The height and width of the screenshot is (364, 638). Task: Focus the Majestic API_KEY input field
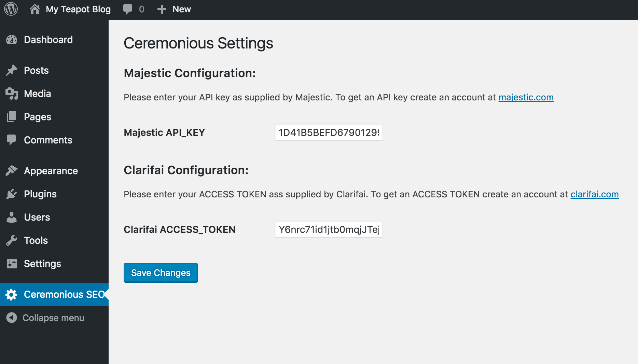coord(329,132)
